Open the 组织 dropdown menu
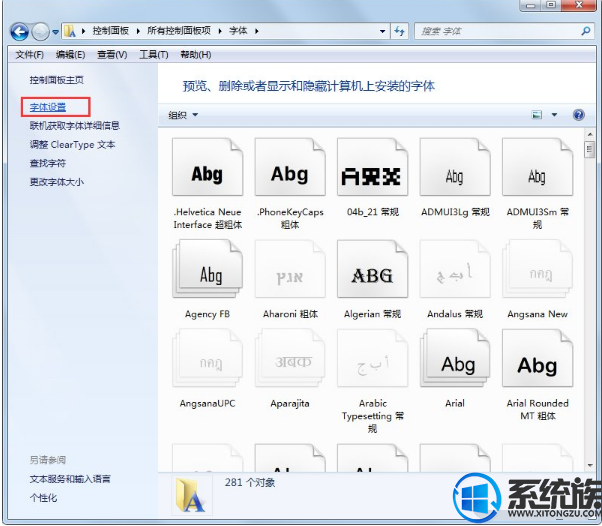 (x=183, y=115)
